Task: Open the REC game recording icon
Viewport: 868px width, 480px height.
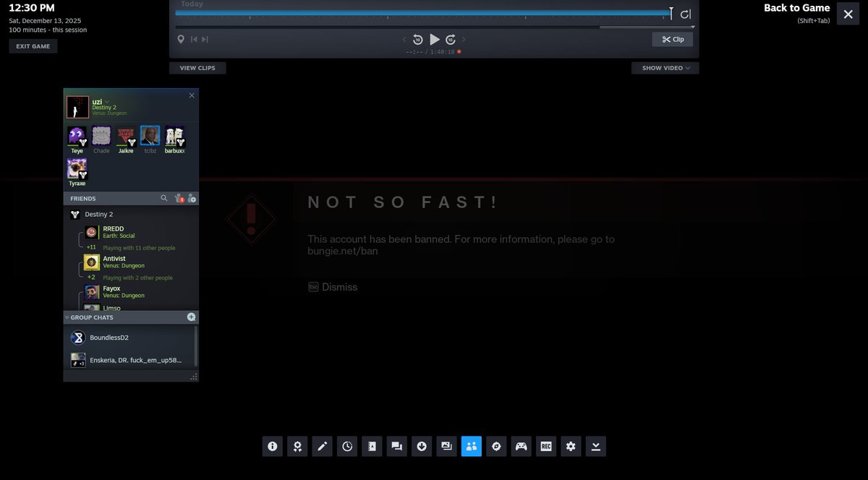Action: pyautogui.click(x=546, y=446)
